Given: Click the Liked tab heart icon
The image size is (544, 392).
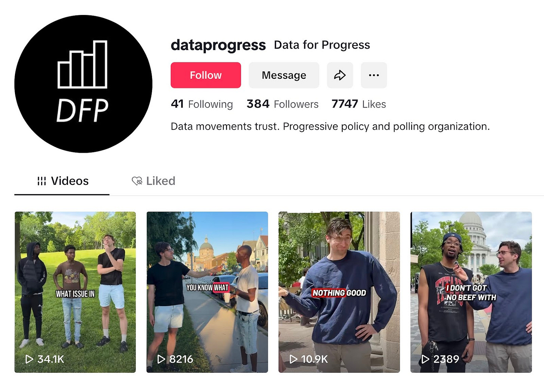Looking at the screenshot, I should coord(137,181).
